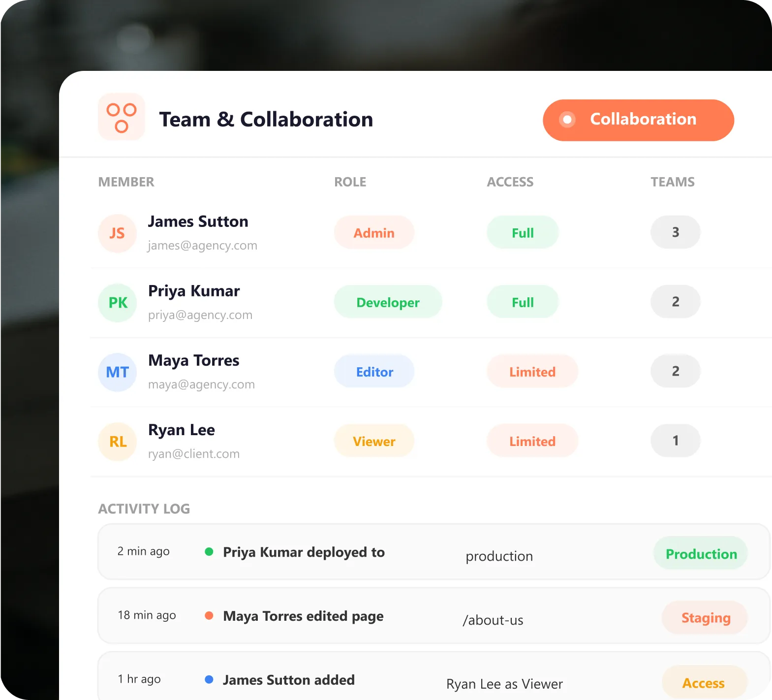The width and height of the screenshot is (772, 700).
Task: Click the white dot inside Collaboration button
Action: click(567, 120)
